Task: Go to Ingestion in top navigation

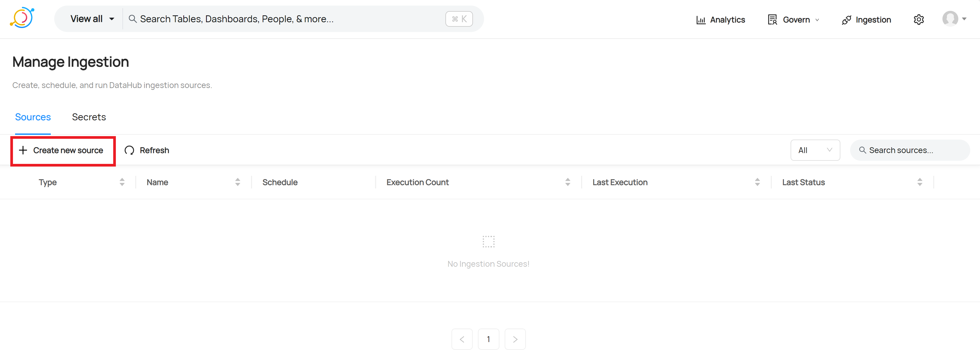Action: coord(866,20)
